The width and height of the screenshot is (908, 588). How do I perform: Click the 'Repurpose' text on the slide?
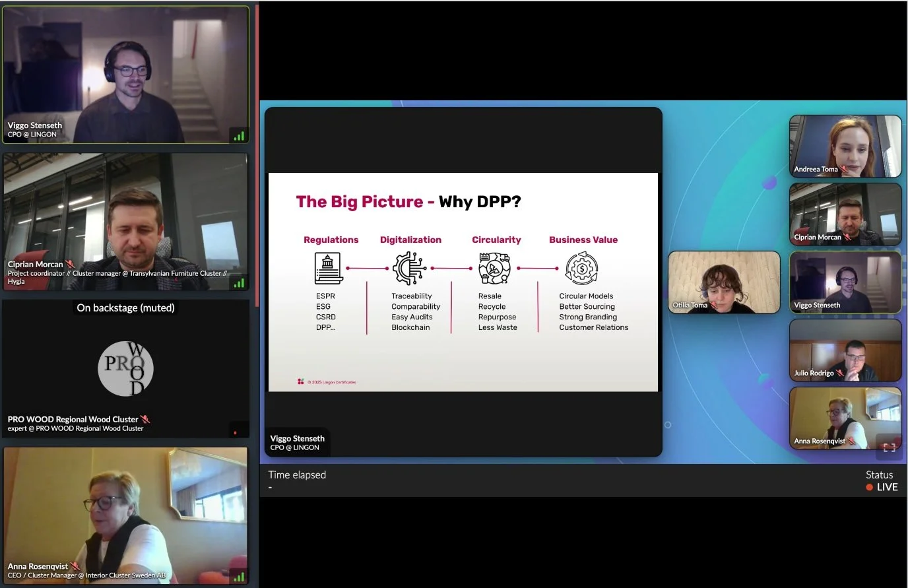pyautogui.click(x=497, y=317)
